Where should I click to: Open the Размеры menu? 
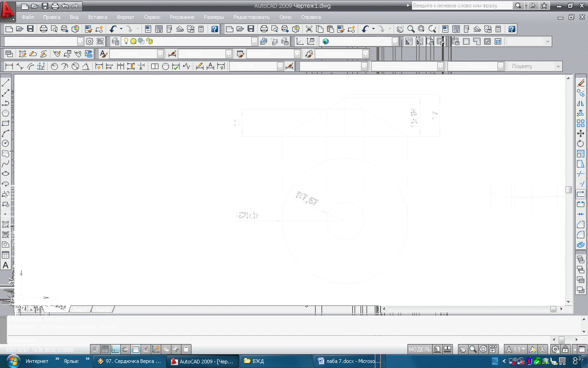coord(214,17)
